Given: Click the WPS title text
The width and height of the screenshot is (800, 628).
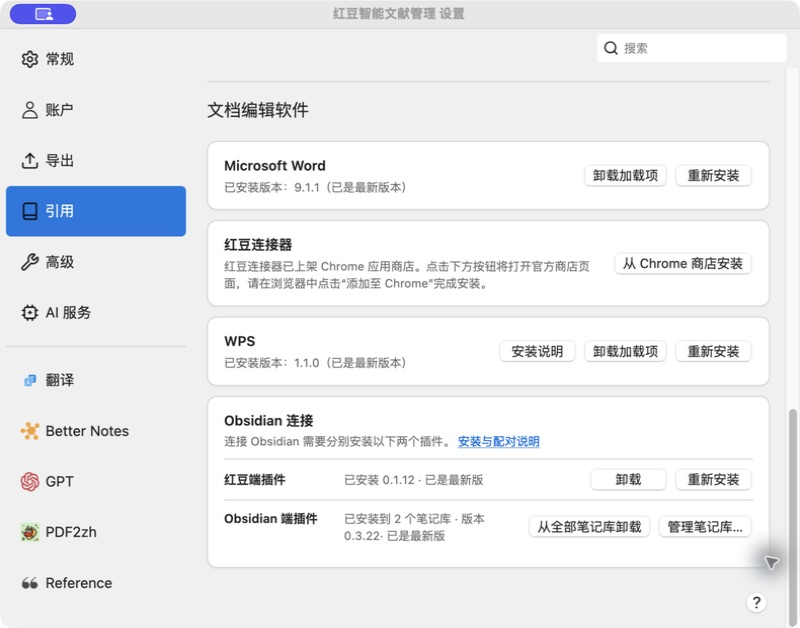Looking at the screenshot, I should pos(239,341).
